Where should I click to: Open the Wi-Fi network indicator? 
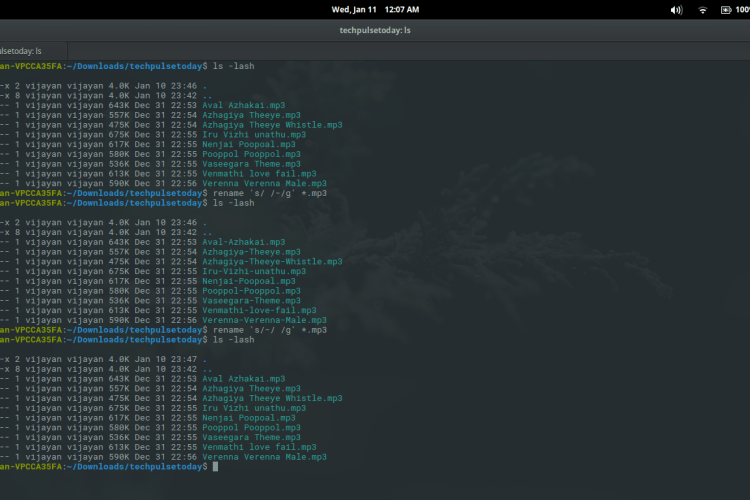tap(703, 9)
